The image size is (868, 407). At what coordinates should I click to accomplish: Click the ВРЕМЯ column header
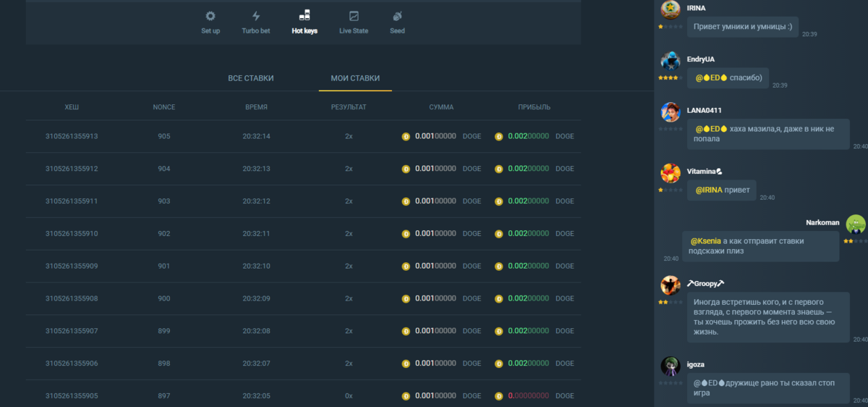(x=256, y=107)
